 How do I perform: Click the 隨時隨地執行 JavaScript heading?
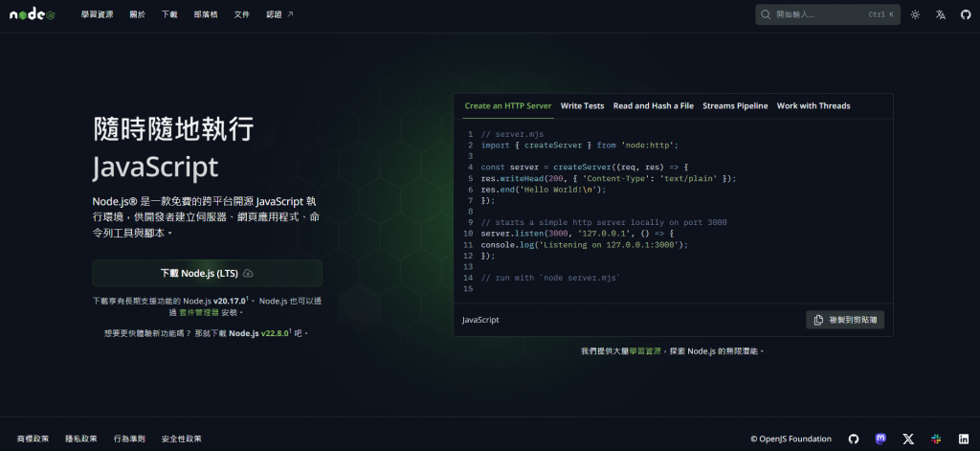tap(174, 147)
